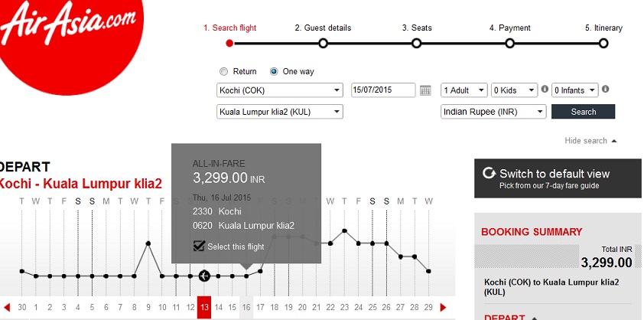This screenshot has height=320, width=644.
Task: Select date 29 in the date strip
Action: pos(428,307)
